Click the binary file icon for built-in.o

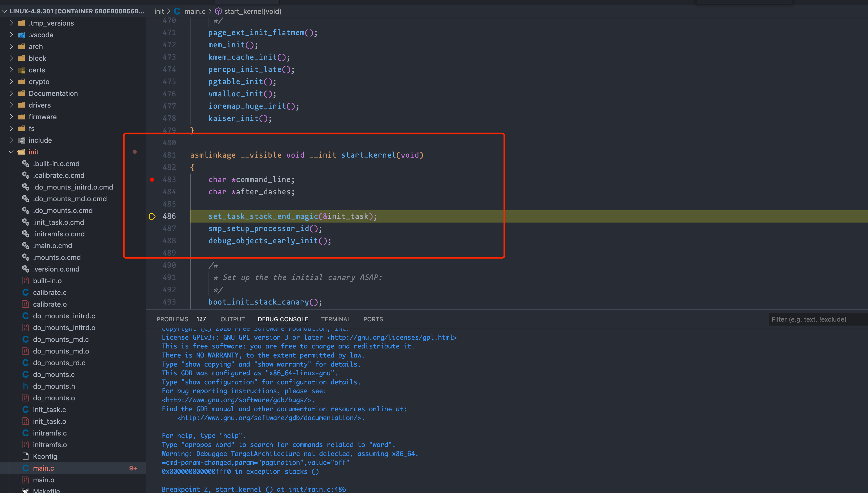[x=25, y=281]
